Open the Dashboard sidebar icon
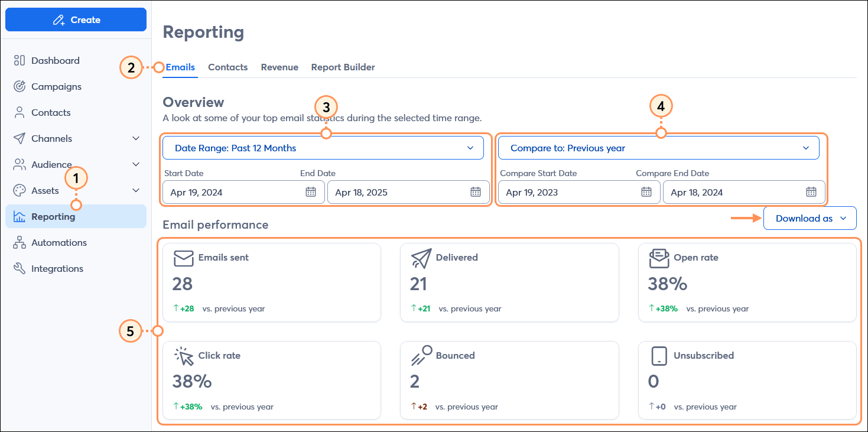Image resolution: width=868 pixels, height=432 pixels. 19,60
